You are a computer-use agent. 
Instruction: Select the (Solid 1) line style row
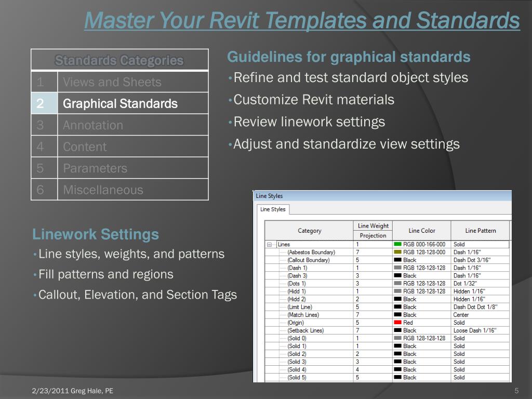[x=387, y=346]
